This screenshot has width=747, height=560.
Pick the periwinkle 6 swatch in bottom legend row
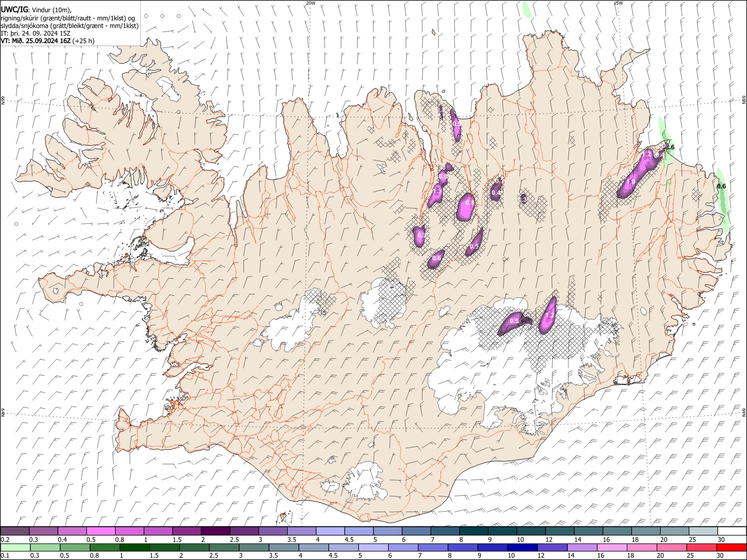coord(403,547)
